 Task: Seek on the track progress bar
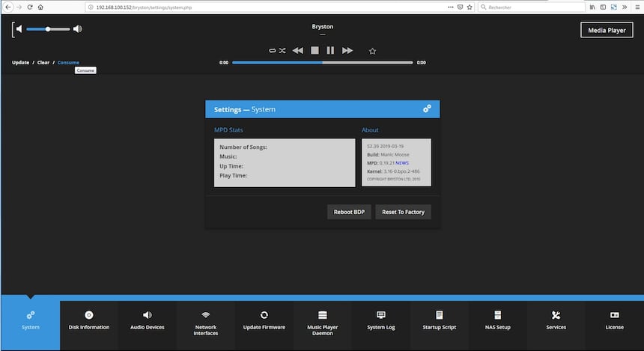[323, 62]
